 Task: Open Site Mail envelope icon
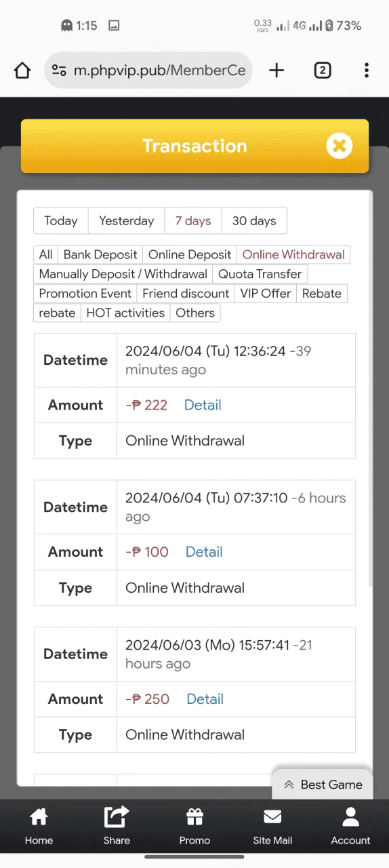point(272,827)
